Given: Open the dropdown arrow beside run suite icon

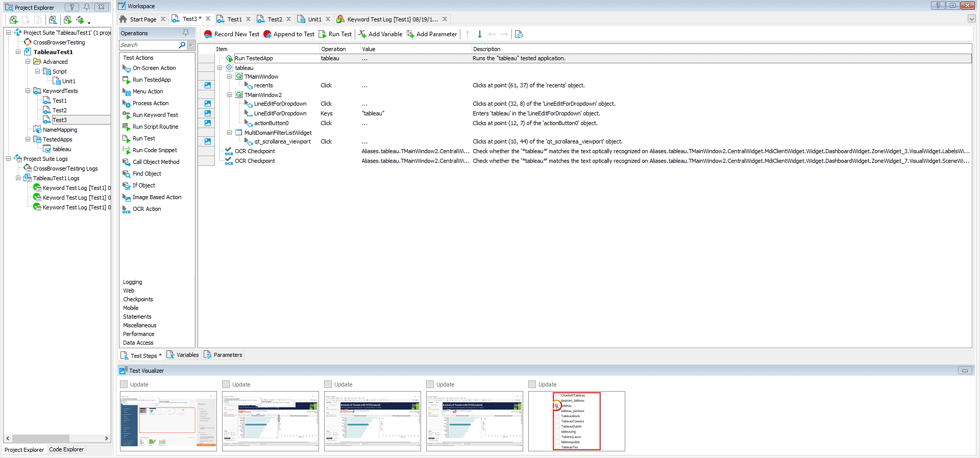Looking at the screenshot, I should coord(89,22).
